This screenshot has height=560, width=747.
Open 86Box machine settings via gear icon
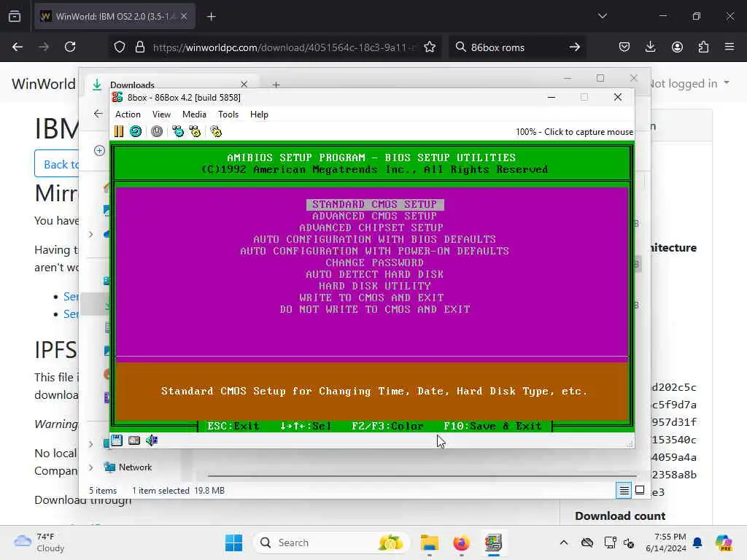pyautogui.click(x=216, y=131)
